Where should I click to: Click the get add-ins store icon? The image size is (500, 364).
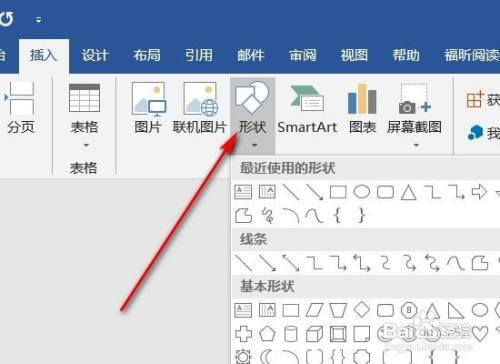click(475, 99)
